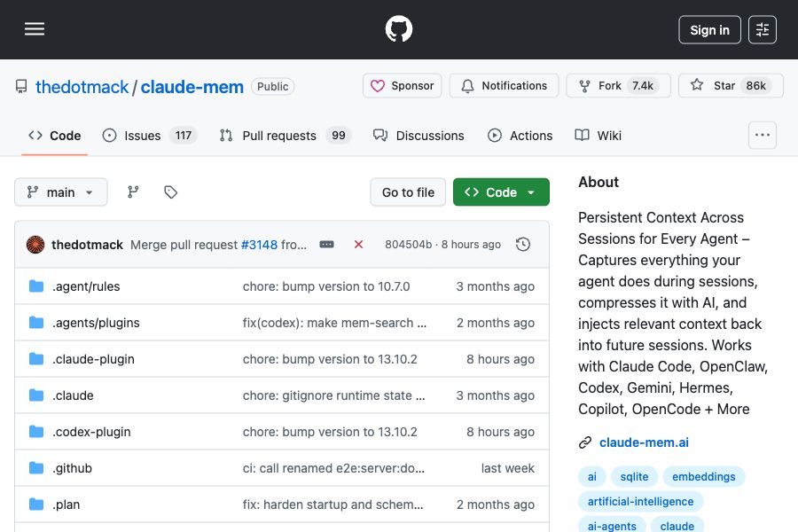Select the 'embeddings' topic tag
798x532 pixels.
pyautogui.click(x=704, y=476)
